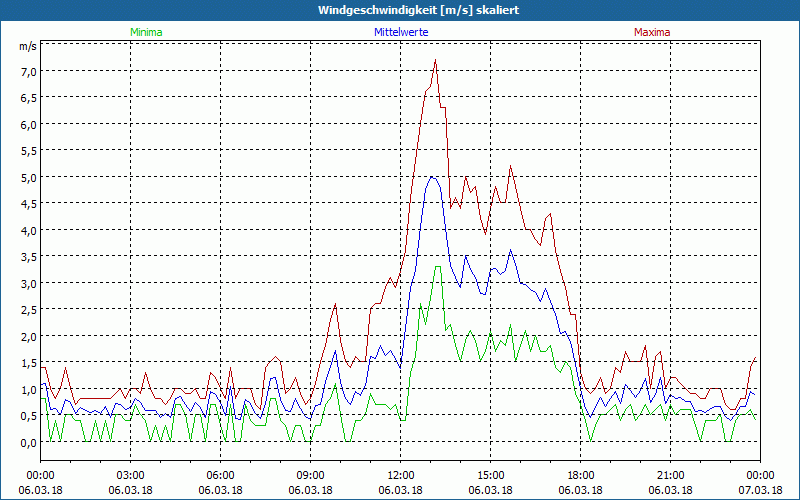The height and width of the screenshot is (500, 800).
Task: Click the '21:00' time axis label
Action: 670,476
